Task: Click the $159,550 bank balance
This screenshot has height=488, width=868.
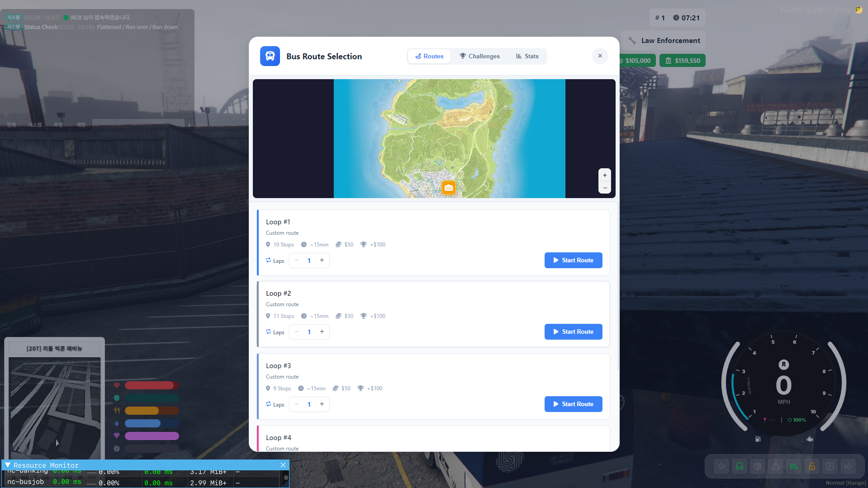Action: coord(683,61)
